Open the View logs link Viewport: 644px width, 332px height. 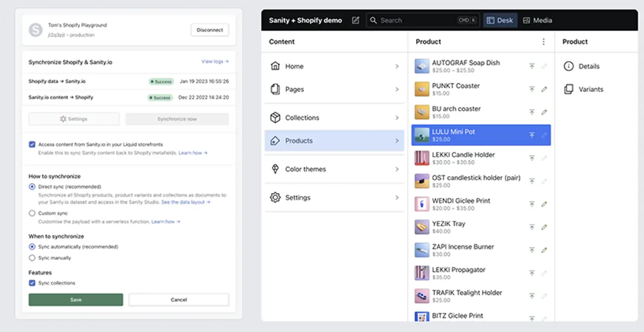pyautogui.click(x=215, y=61)
